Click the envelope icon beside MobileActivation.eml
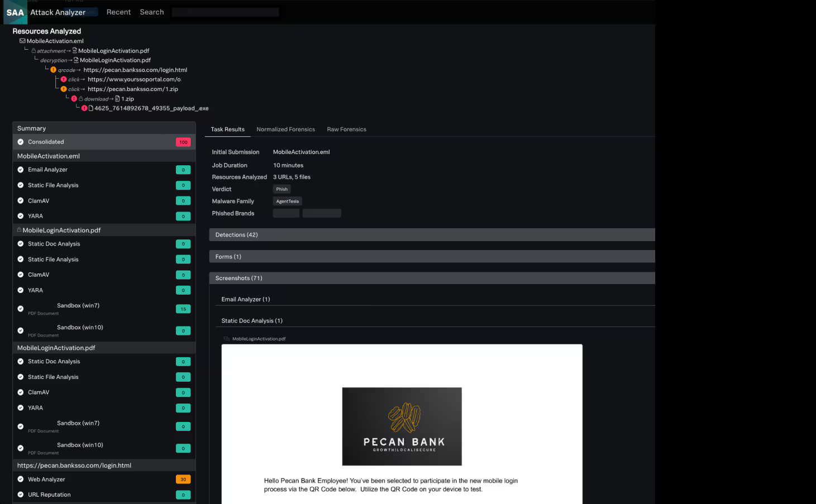Image resolution: width=816 pixels, height=504 pixels. (x=22, y=40)
